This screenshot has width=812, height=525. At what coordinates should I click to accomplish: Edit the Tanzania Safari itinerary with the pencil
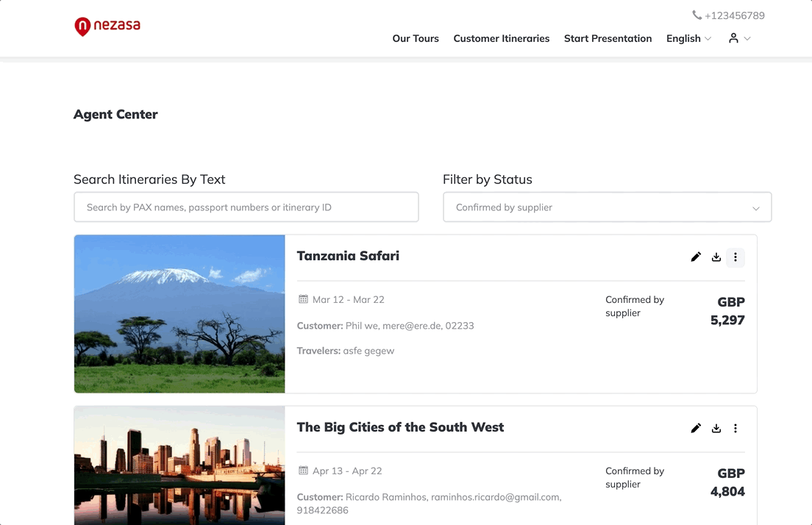tap(696, 257)
